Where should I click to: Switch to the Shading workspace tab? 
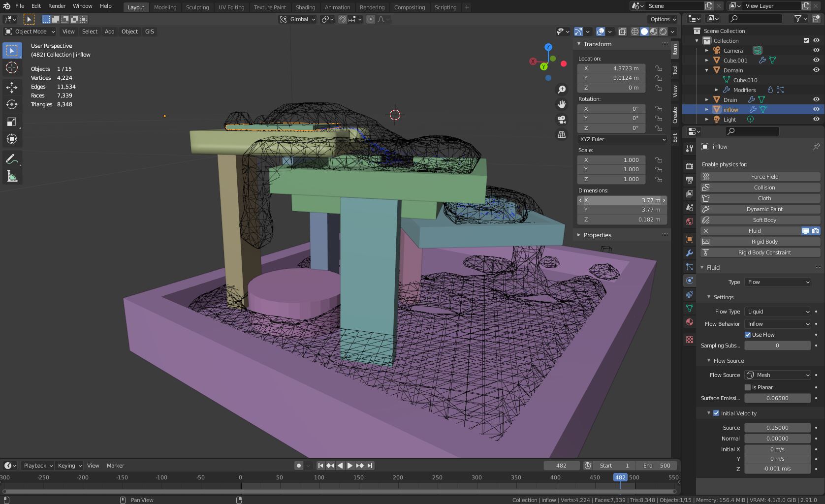coord(305,7)
